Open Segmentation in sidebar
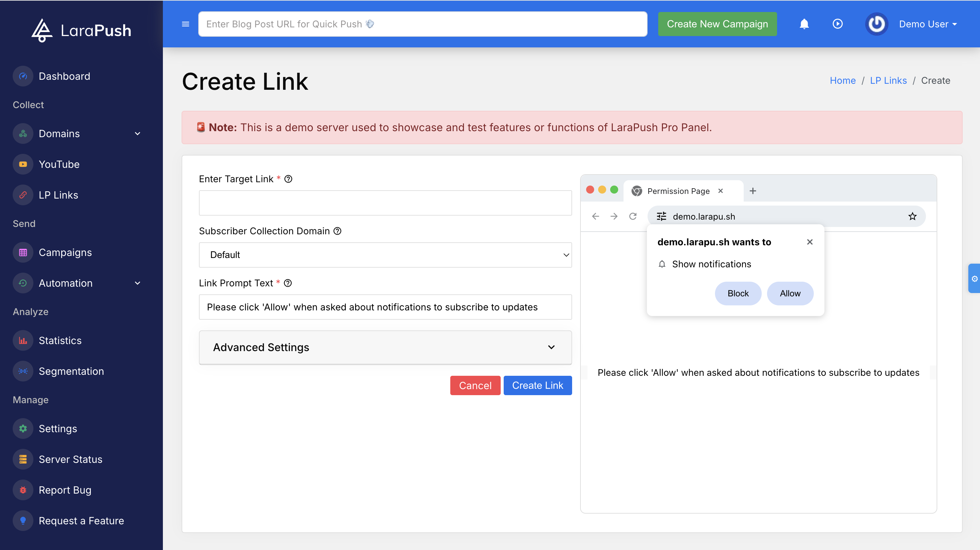Image resolution: width=980 pixels, height=550 pixels. (x=71, y=371)
